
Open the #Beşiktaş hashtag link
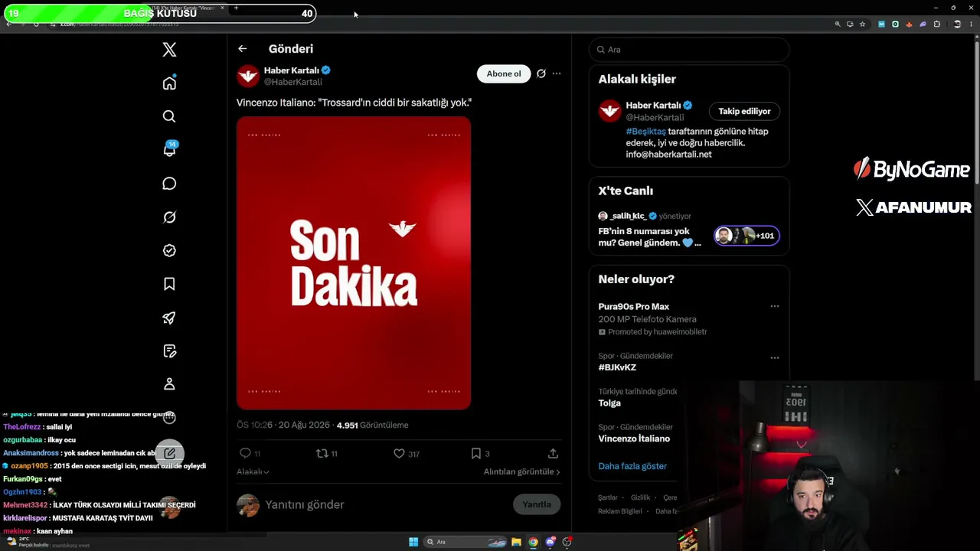(646, 132)
